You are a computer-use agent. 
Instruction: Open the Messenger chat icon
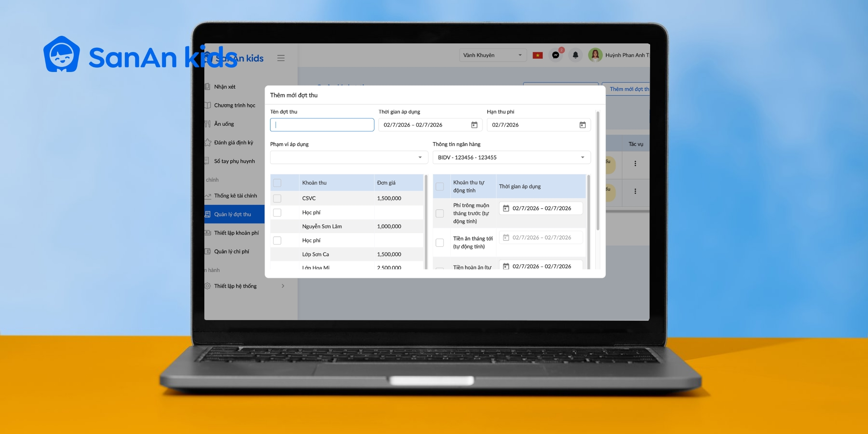pyautogui.click(x=556, y=55)
